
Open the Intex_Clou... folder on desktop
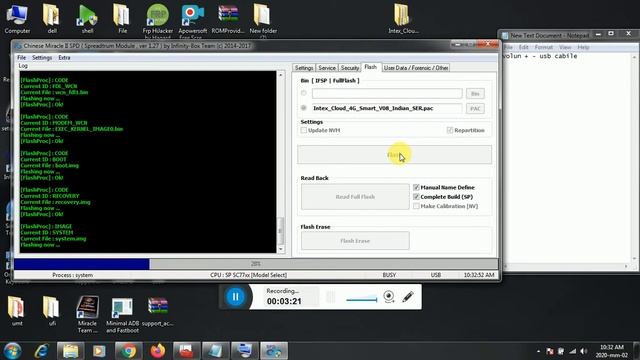[403, 18]
